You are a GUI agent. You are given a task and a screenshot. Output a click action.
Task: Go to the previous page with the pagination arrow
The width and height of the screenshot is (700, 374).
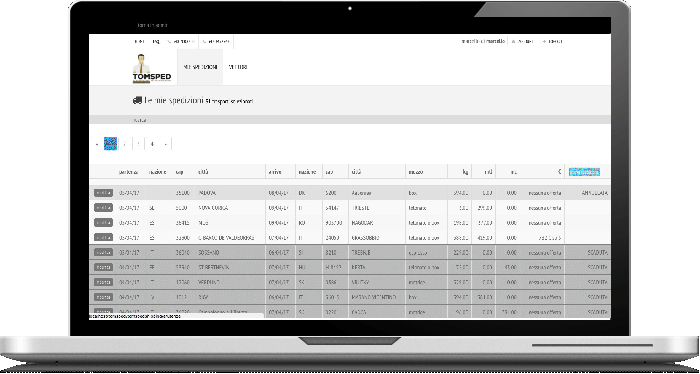coord(97,144)
